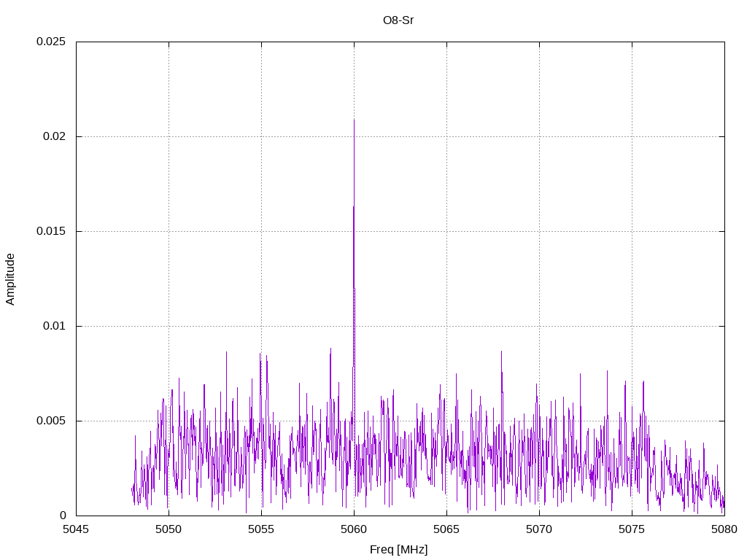Viewport: 747px width, 560px height.
Task: Click the Freq [MHz] axis label
Action: tap(399, 549)
